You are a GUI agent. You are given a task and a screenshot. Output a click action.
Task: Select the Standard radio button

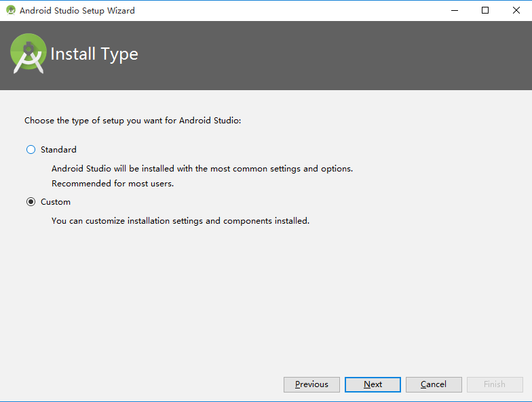[31, 150]
